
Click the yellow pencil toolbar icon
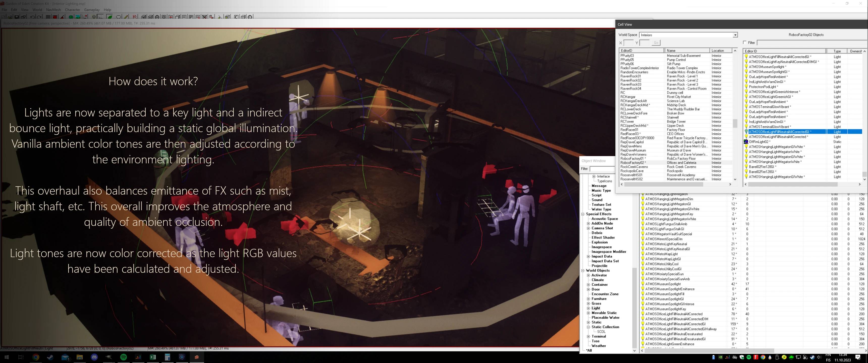[126, 17]
